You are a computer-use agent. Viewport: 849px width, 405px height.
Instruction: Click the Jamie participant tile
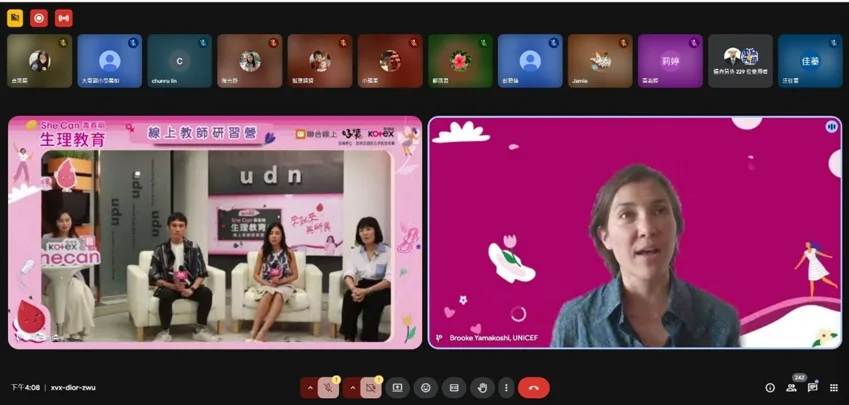click(x=600, y=61)
